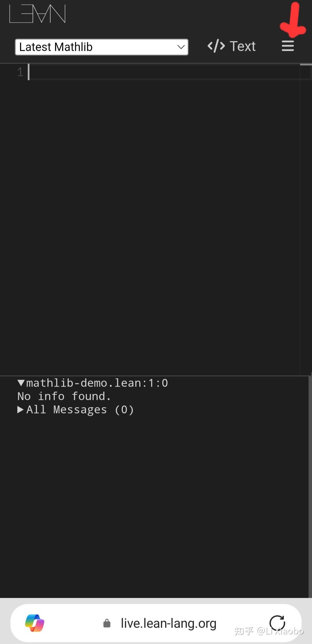Open the hamburger menu icon

(x=288, y=46)
